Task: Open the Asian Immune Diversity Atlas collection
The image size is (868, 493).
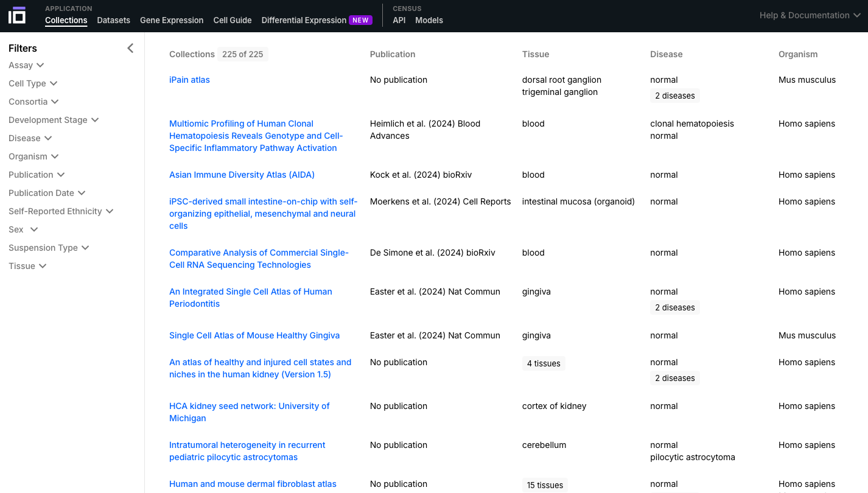Action: click(x=242, y=175)
